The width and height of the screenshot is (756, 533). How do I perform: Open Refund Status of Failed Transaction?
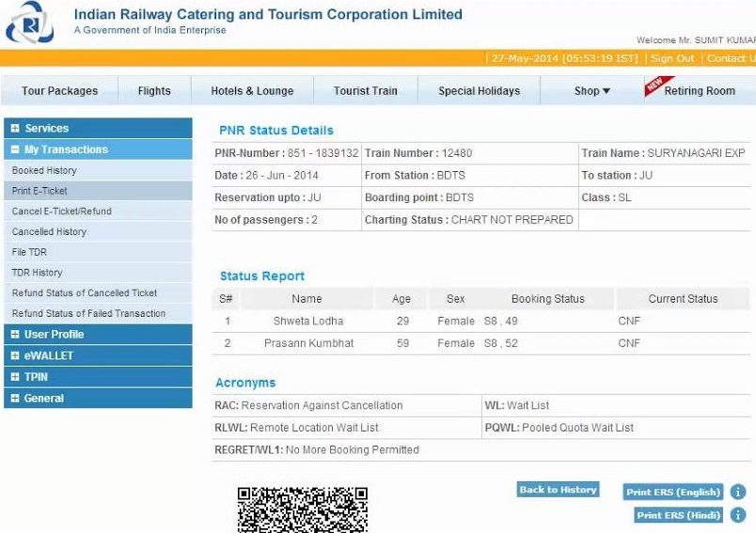click(98, 313)
